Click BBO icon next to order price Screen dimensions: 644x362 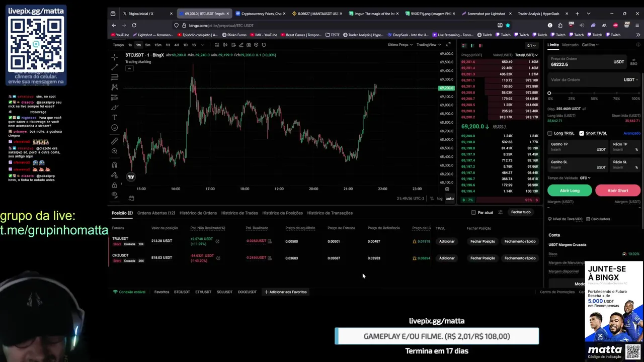(633, 62)
